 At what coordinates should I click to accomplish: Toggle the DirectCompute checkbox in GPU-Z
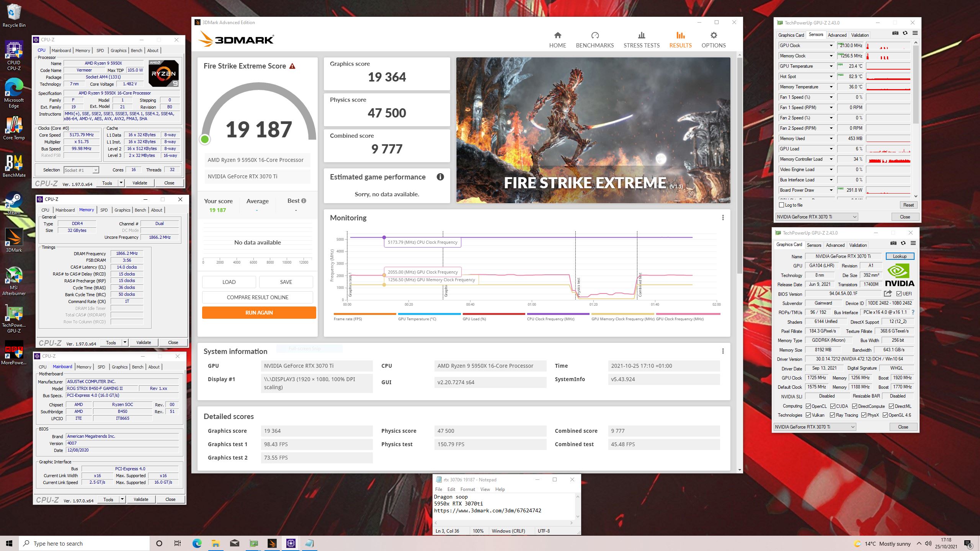click(854, 406)
